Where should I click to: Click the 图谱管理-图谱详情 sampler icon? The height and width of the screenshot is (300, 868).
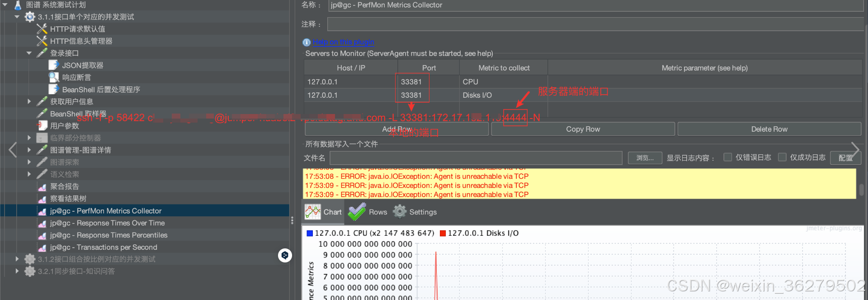click(x=42, y=150)
